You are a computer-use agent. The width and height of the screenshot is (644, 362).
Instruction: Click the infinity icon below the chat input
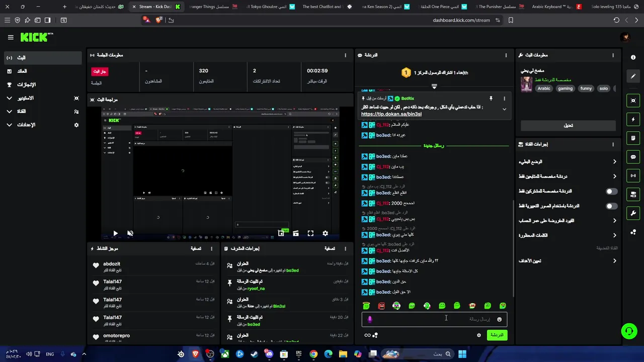pyautogui.click(x=367, y=335)
